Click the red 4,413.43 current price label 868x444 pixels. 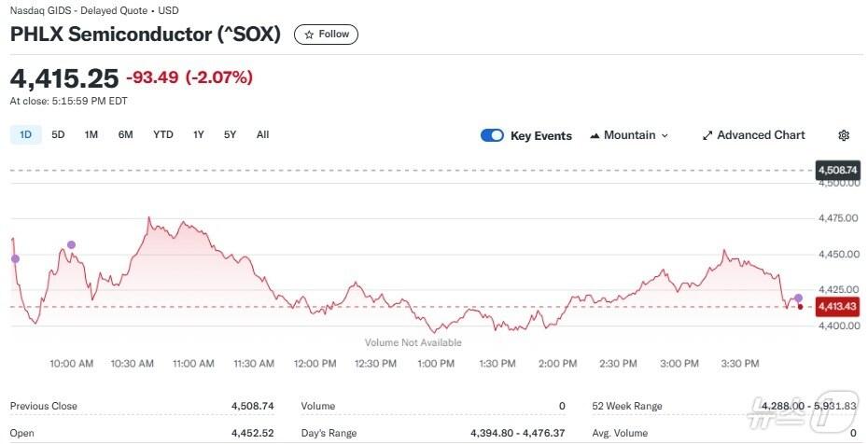[836, 306]
